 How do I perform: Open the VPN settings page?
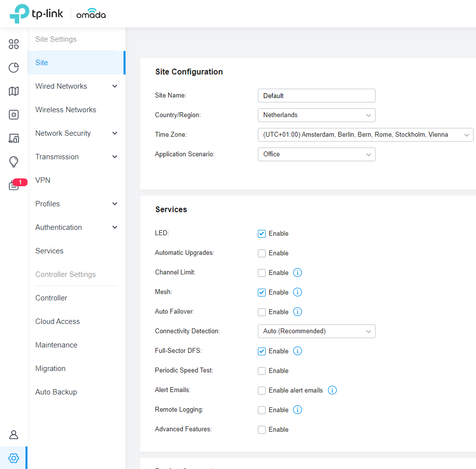(x=43, y=180)
